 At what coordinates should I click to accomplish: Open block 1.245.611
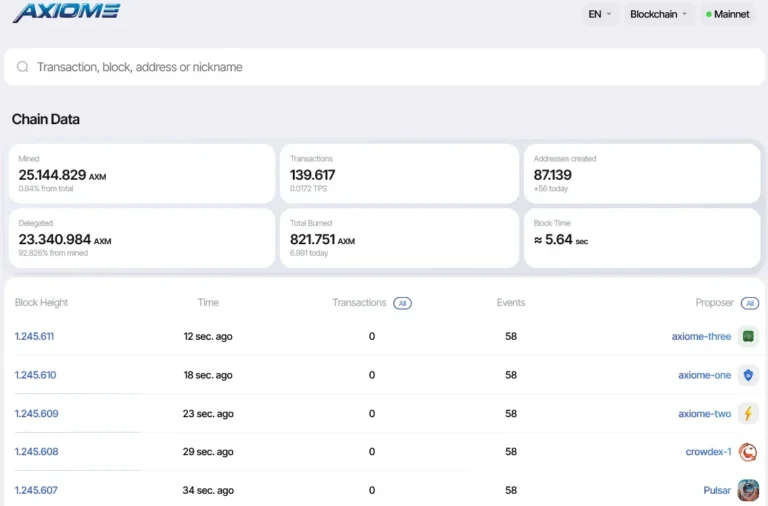point(34,336)
